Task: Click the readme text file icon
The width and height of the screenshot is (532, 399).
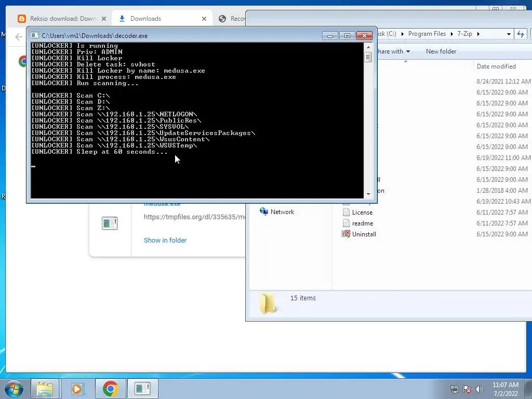Action: point(345,223)
